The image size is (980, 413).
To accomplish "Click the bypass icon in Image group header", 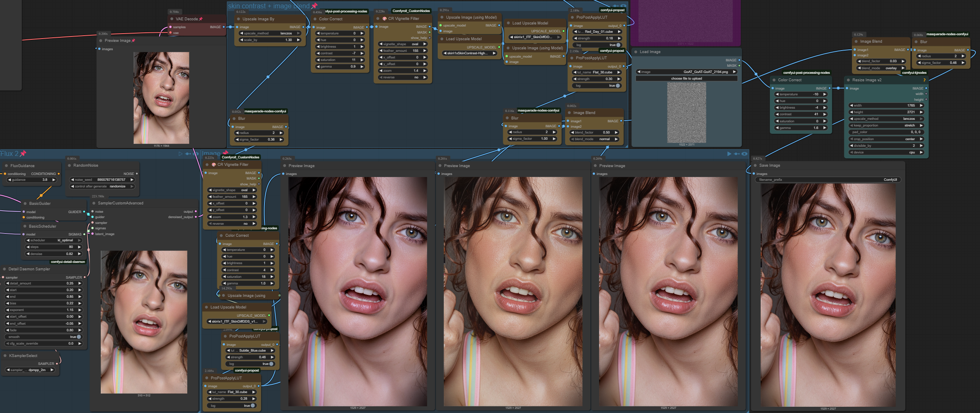I will click(x=737, y=154).
